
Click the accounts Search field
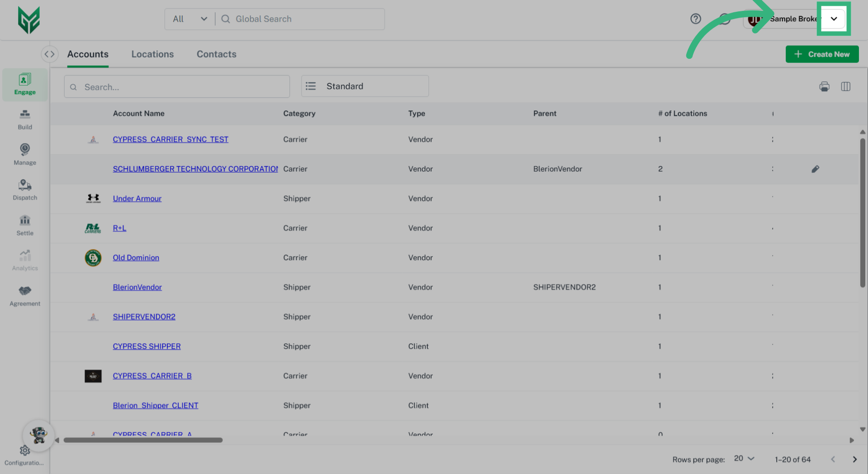[177, 87]
